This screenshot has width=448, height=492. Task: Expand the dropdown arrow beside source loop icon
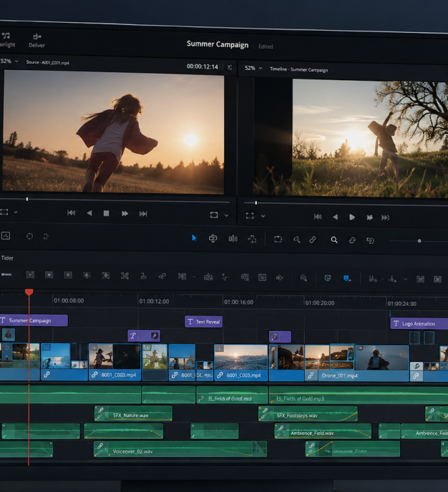(226, 215)
